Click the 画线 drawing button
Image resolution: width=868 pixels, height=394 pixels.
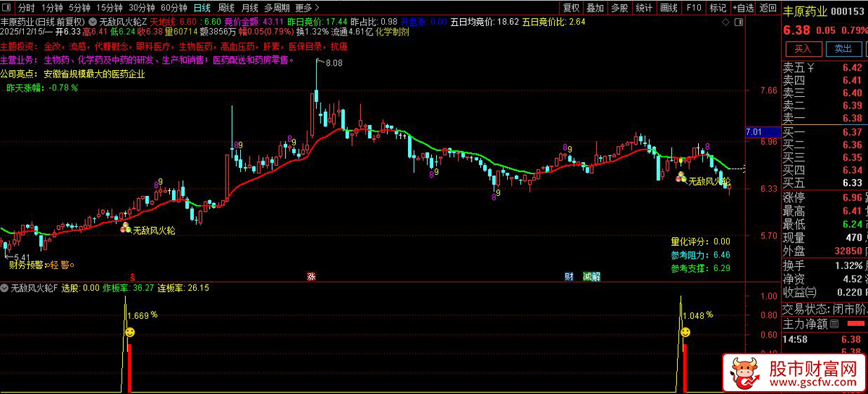point(669,8)
